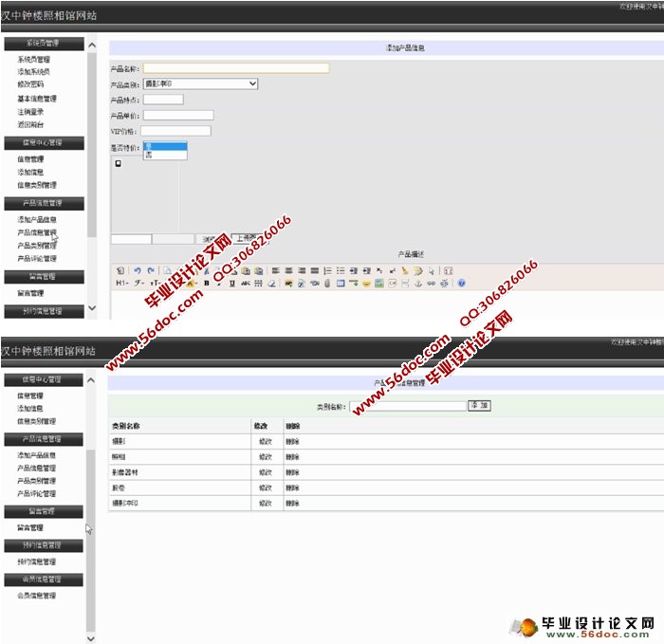Click the 添加 button beside the 类别名称 field
This screenshot has height=644, width=664.
pyautogui.click(x=479, y=406)
